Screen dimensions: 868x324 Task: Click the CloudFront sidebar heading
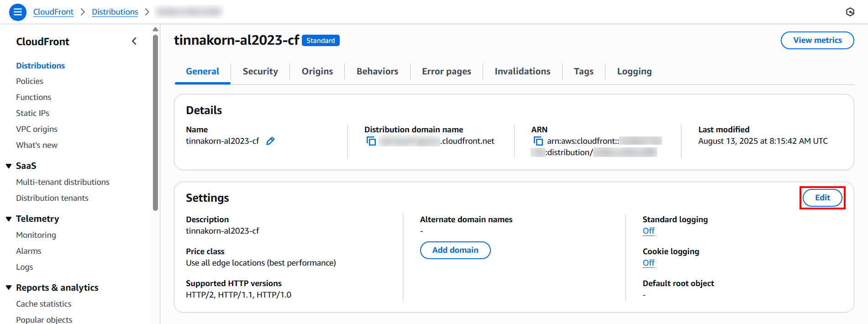43,42
